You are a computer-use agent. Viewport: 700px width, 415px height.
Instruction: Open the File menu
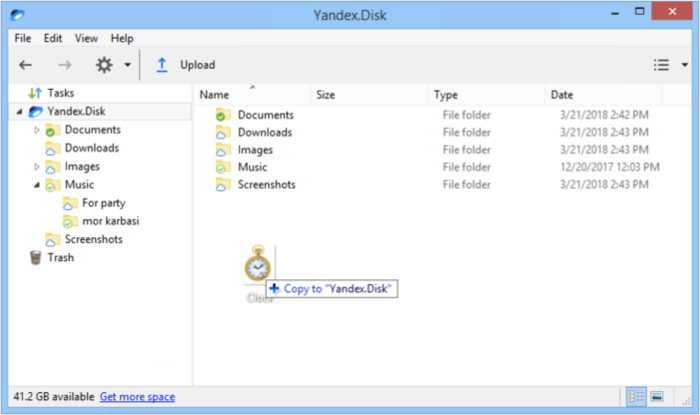coord(22,38)
